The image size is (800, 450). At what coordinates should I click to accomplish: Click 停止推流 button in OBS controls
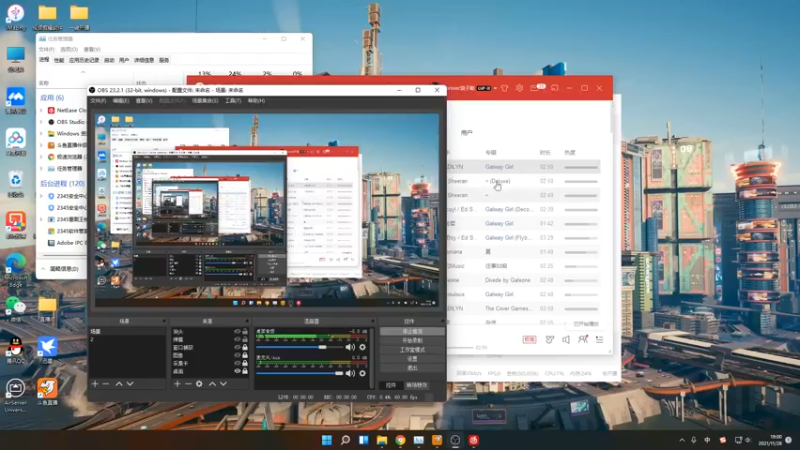pyautogui.click(x=412, y=332)
